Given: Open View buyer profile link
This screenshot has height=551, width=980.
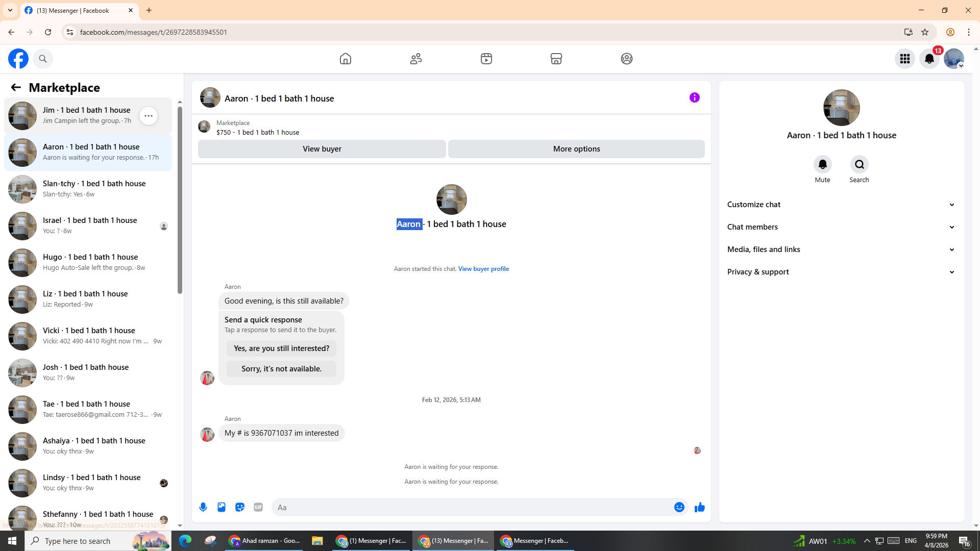Looking at the screenshot, I should coord(483,269).
